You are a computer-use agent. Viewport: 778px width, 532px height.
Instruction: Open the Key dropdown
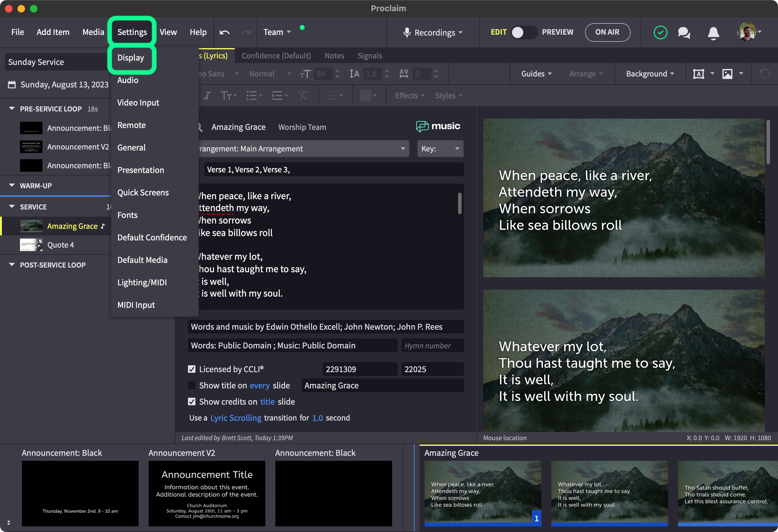440,149
